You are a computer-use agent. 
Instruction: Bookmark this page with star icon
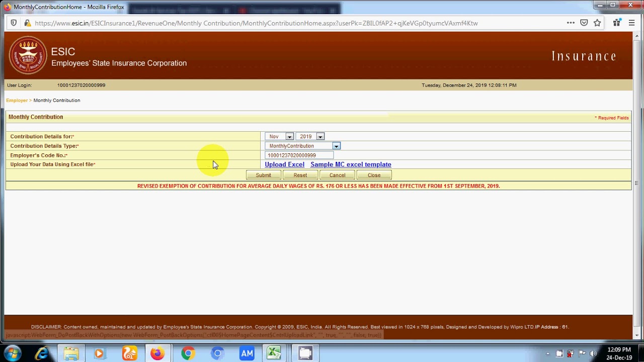(x=597, y=23)
